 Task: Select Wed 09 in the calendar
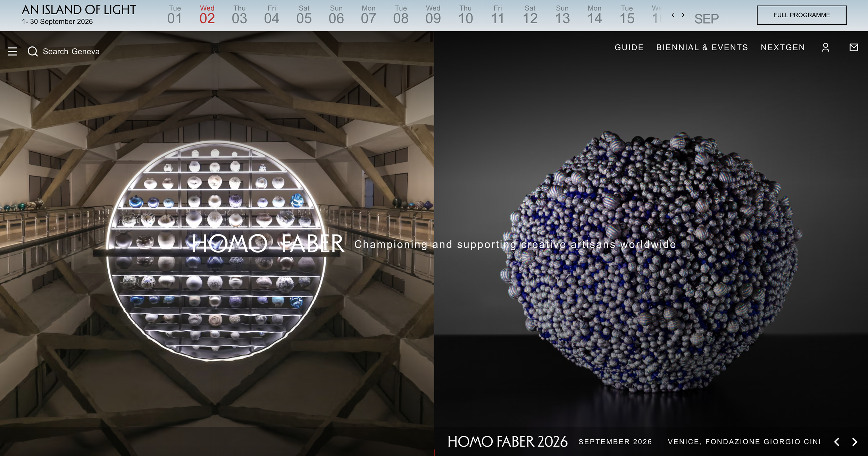tap(433, 15)
